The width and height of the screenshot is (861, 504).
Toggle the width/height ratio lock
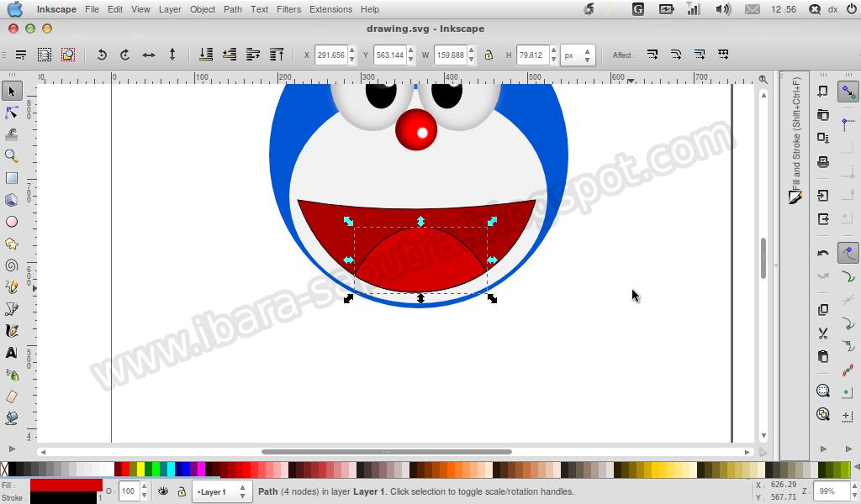pyautogui.click(x=489, y=55)
